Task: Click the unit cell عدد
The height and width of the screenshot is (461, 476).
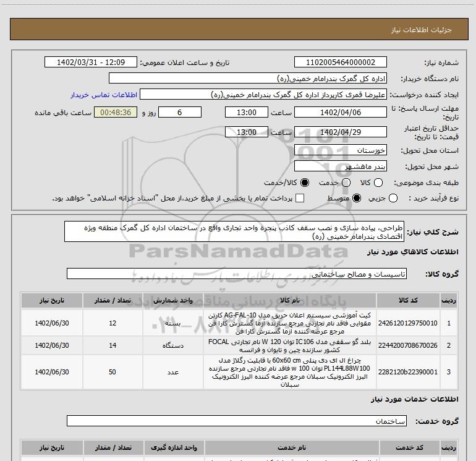Action: click(172, 372)
